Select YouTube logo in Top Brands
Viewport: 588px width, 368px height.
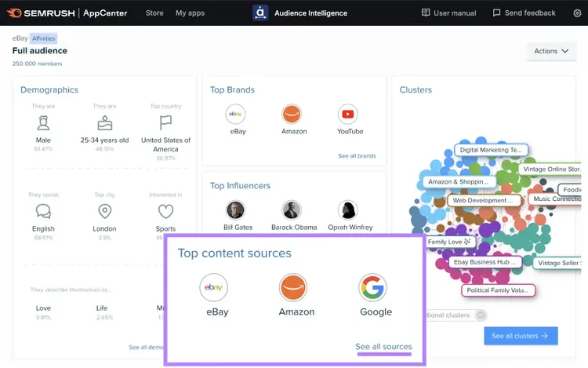(348, 114)
